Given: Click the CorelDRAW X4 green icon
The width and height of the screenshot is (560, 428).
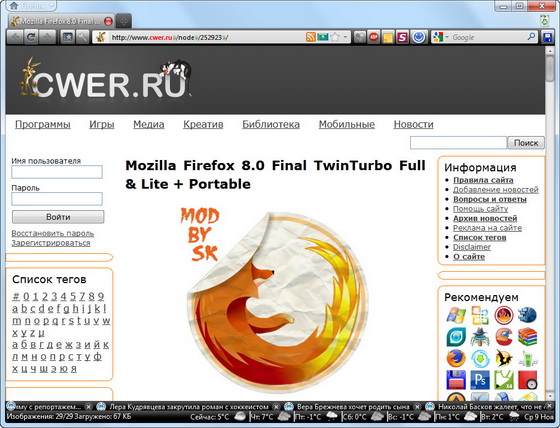Looking at the screenshot, I should pyautogui.click(x=504, y=380).
